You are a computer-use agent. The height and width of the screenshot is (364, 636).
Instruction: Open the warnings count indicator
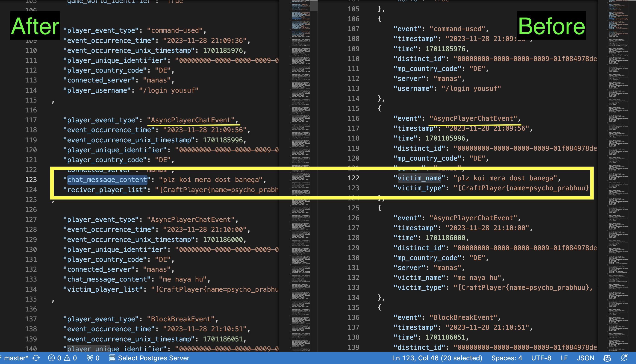[71, 358]
